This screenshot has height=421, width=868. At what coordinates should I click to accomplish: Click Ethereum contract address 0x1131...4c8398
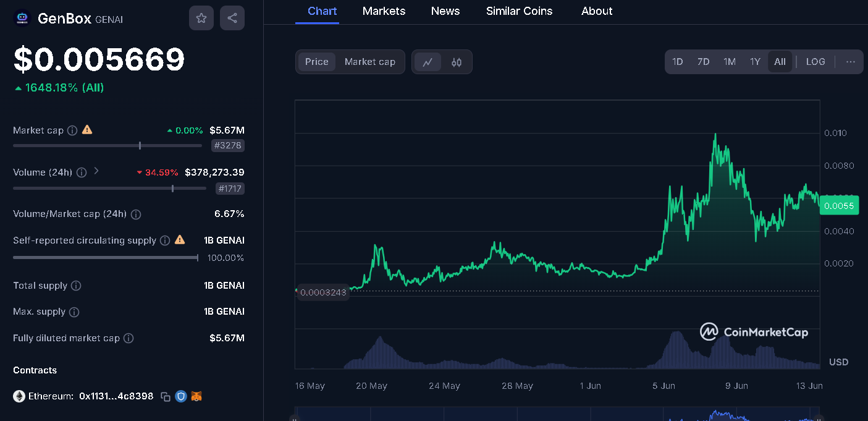click(x=116, y=396)
